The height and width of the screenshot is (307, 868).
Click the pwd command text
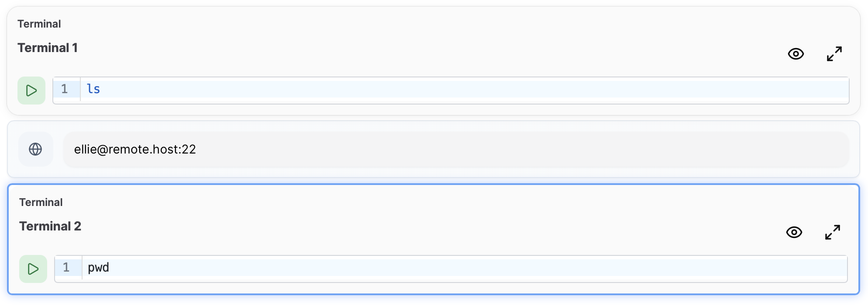[98, 268]
